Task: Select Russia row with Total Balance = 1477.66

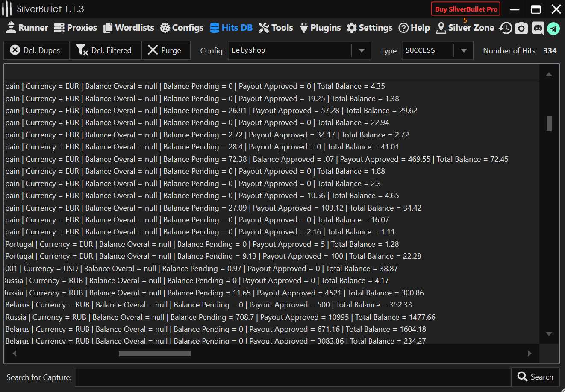Action: tap(272, 317)
